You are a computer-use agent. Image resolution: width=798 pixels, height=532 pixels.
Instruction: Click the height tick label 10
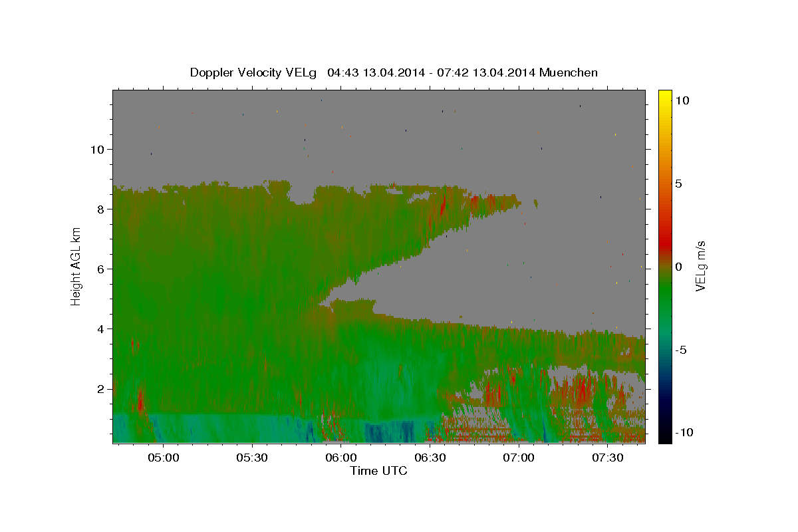coord(96,149)
